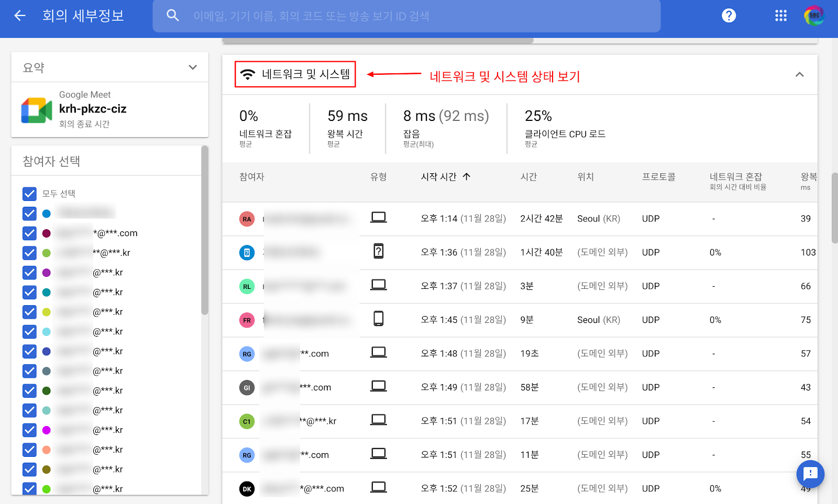This screenshot has height=504, width=838.
Task: Click the 8 ms (92 ms) 잡음 stat
Action: pyautogui.click(x=446, y=127)
